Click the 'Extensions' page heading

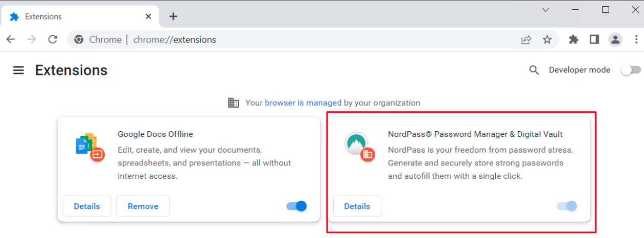point(71,70)
